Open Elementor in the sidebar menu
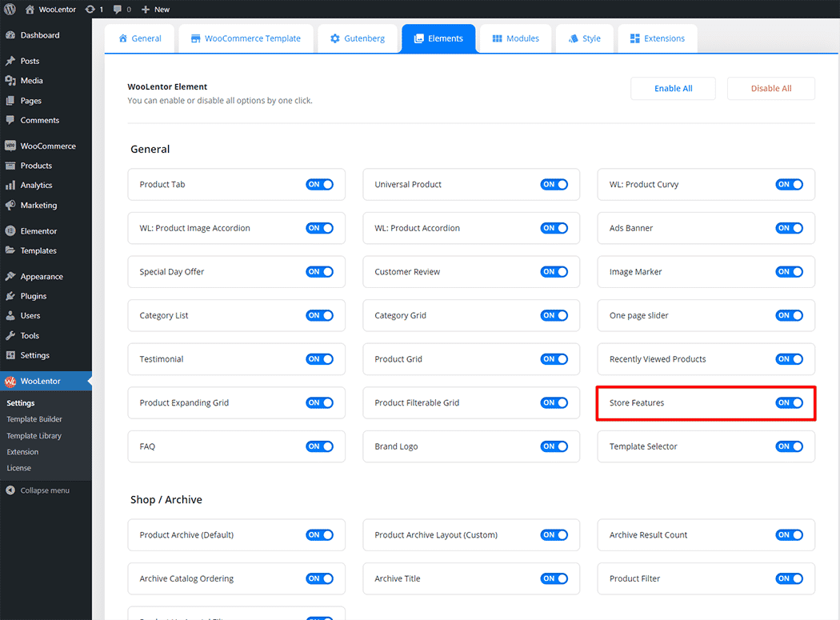The image size is (840, 620). coord(38,231)
